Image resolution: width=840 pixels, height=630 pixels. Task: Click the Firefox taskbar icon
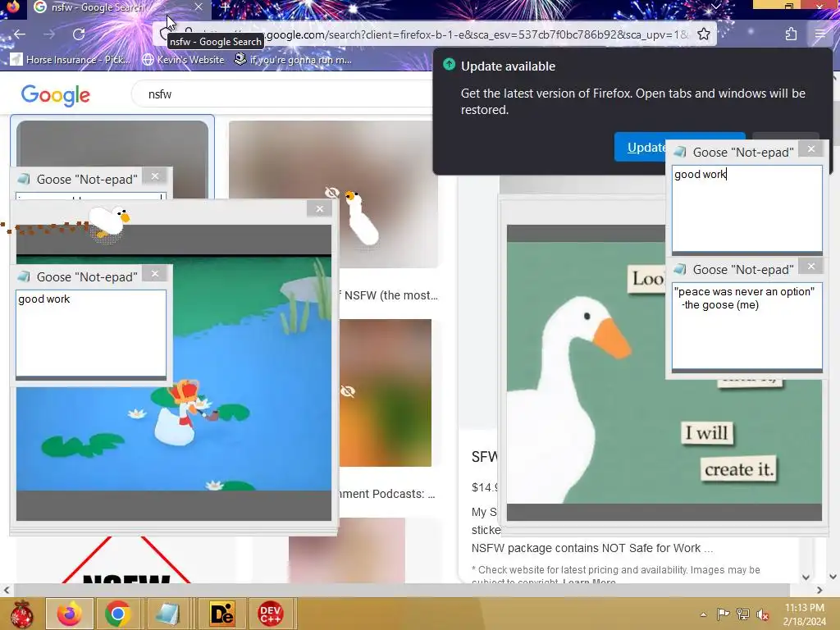[x=70, y=614]
